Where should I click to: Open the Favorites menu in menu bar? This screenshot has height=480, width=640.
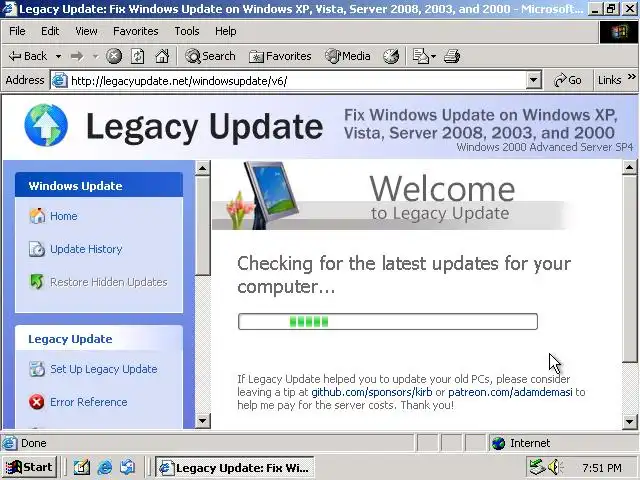(136, 31)
